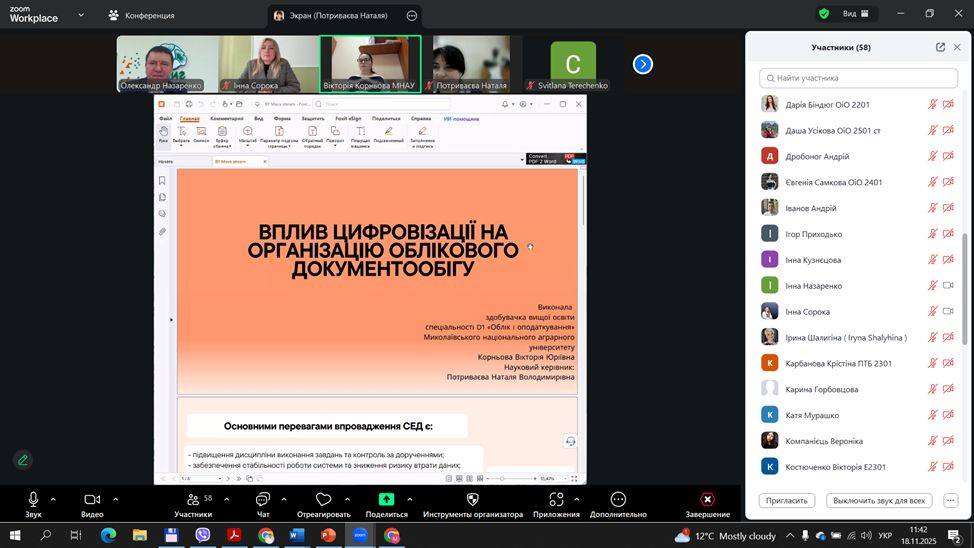Open the Chat panel icon
Viewport: 974px width, 548px height.
[x=262, y=499]
